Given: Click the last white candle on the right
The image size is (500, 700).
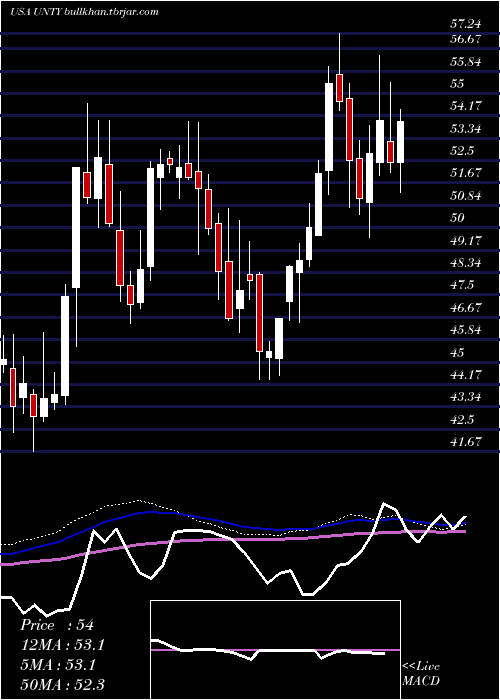Looking at the screenshot, I should click(400, 142).
